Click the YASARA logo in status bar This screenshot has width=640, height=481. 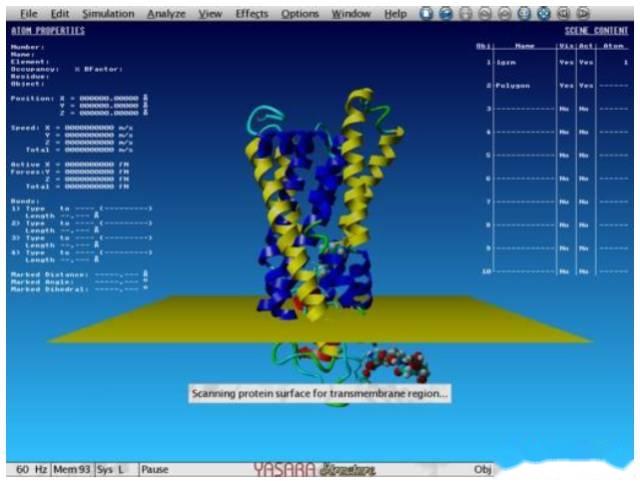314,470
